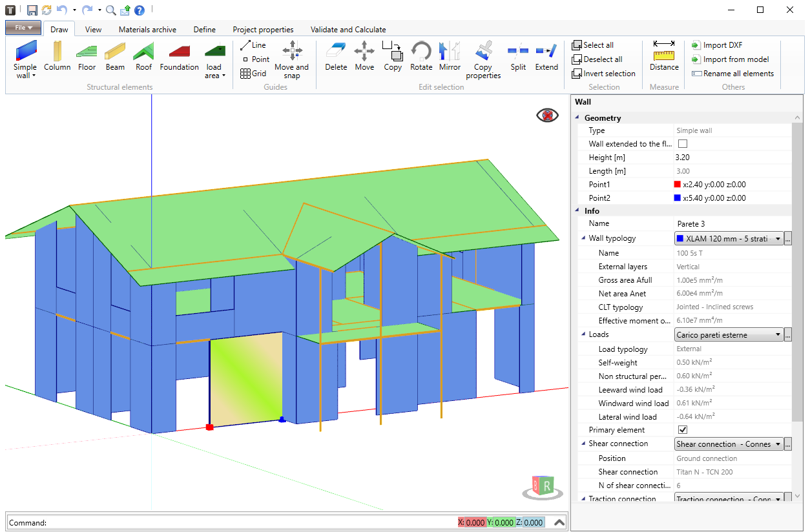Collapse the Loads group
Viewport: 810px width, 532px height.
[x=583, y=334]
